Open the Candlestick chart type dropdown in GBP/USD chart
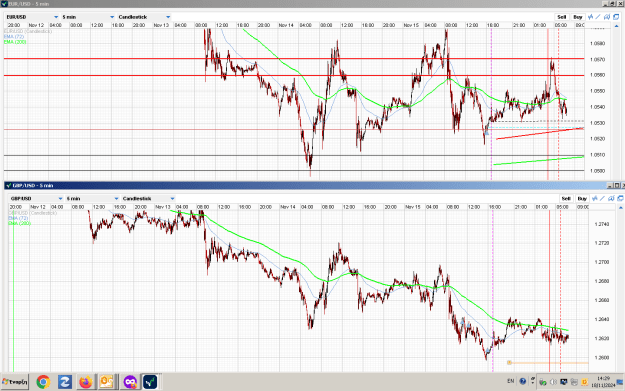Viewport: 625px width, 391px height. (x=148, y=198)
